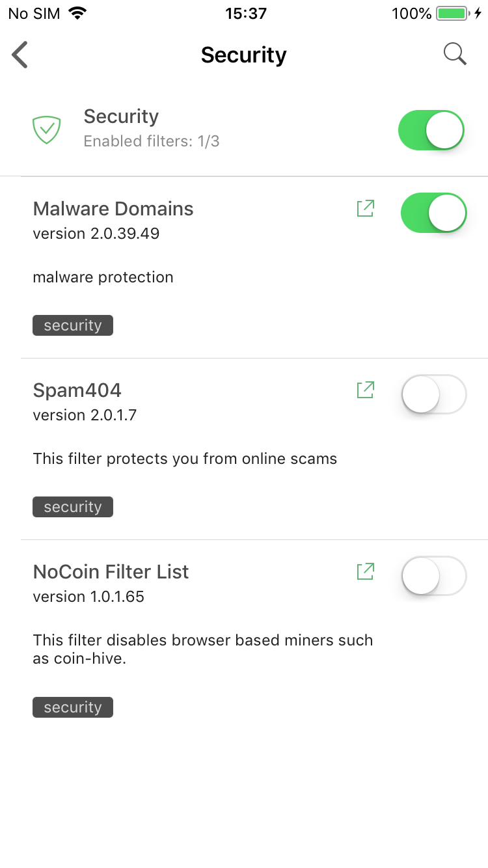Select the NoCoin Filter List title
The height and width of the screenshot is (868, 488).
coord(111,572)
